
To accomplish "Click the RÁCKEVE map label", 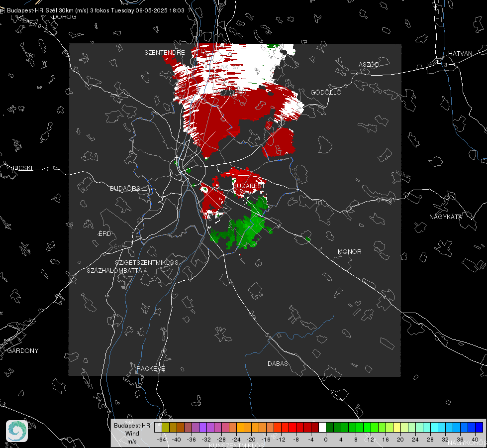I will click(x=151, y=368).
